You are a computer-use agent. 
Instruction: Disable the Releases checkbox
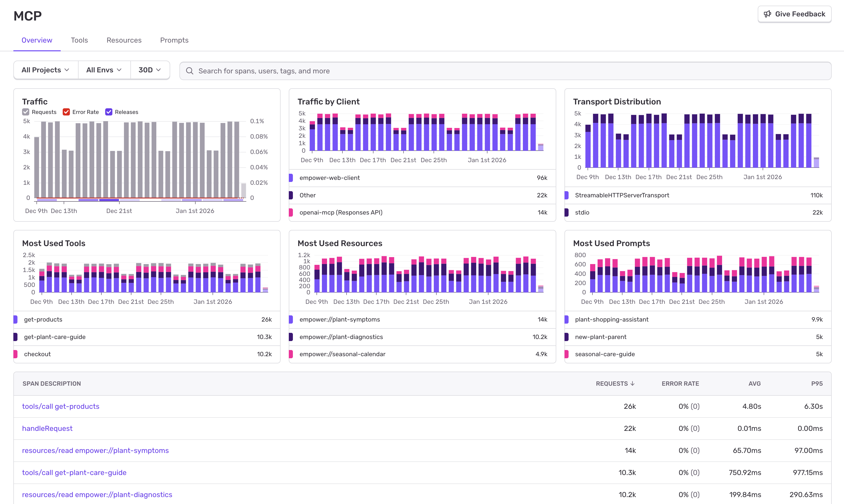click(109, 112)
